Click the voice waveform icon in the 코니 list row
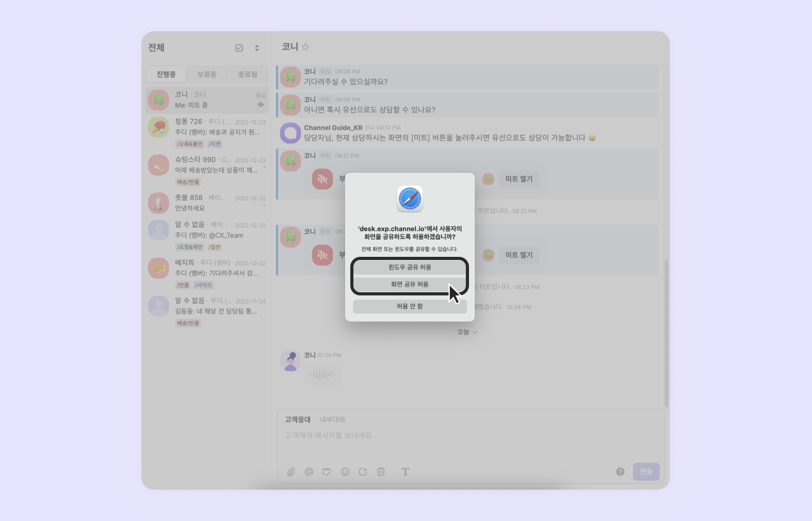 (x=261, y=105)
